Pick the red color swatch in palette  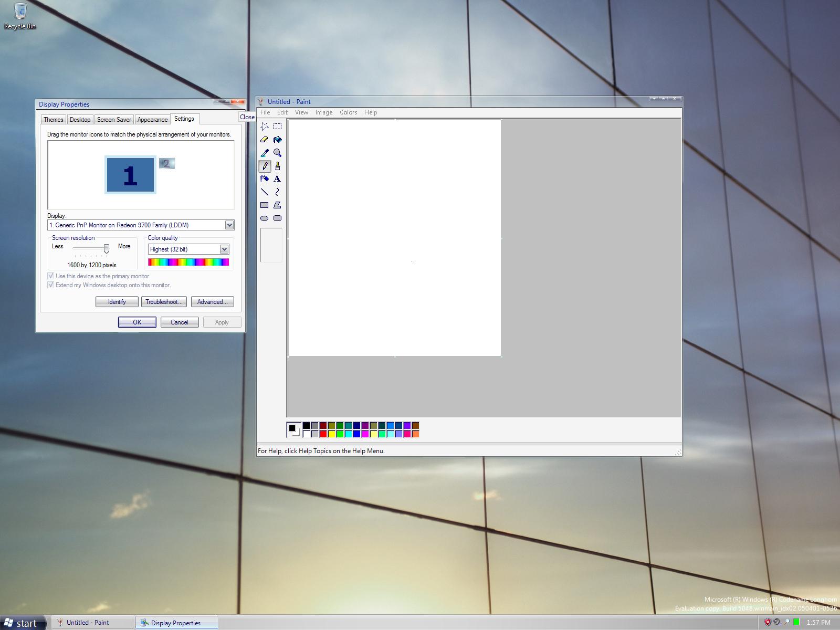[x=323, y=434]
